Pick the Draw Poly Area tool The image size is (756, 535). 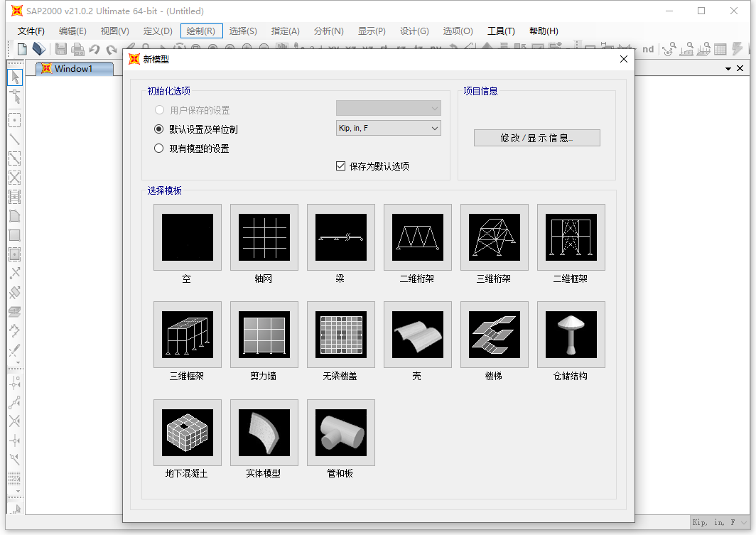pos(15,216)
